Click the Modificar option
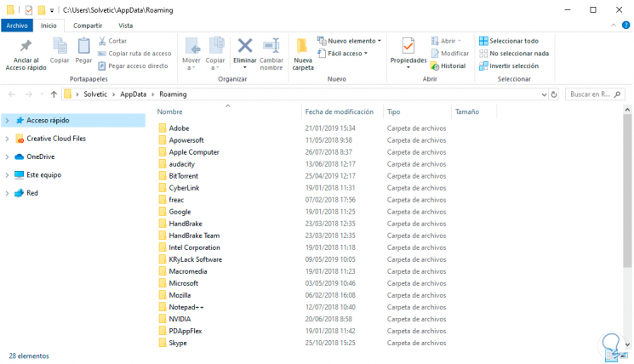Image resolution: width=634 pixels, height=364 pixels. (x=450, y=54)
